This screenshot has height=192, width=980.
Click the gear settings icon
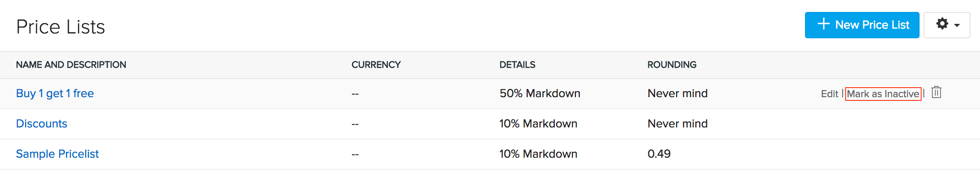click(942, 24)
